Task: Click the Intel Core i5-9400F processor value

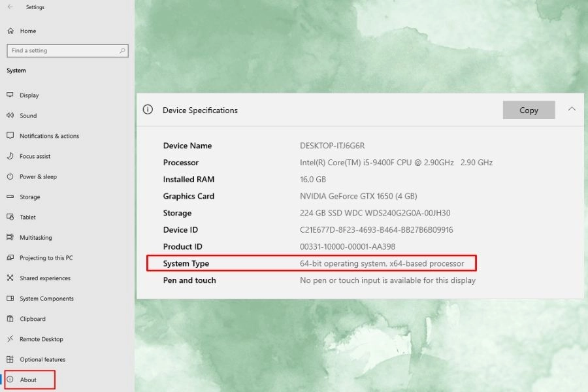Action: (x=396, y=163)
